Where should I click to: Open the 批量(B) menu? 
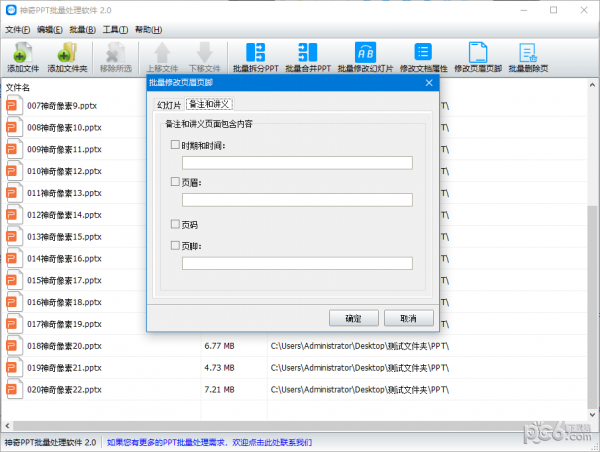pyautogui.click(x=83, y=30)
